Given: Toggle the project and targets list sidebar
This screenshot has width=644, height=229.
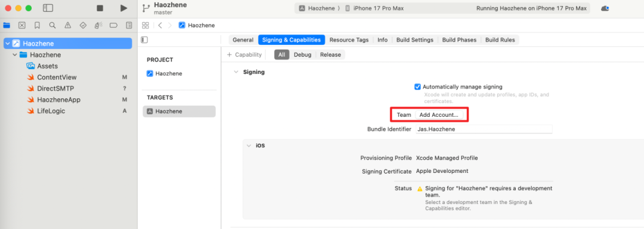Looking at the screenshot, I should tap(144, 40).
